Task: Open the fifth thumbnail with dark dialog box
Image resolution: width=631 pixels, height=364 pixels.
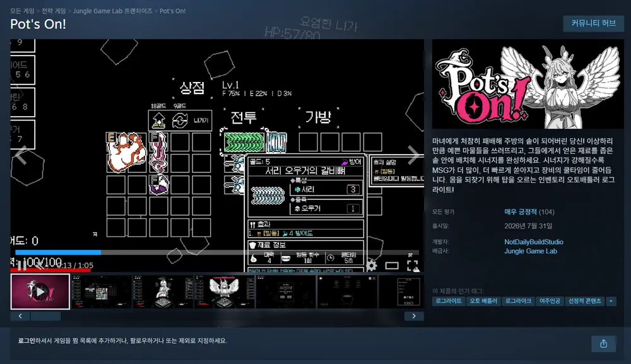Action: pos(286,291)
